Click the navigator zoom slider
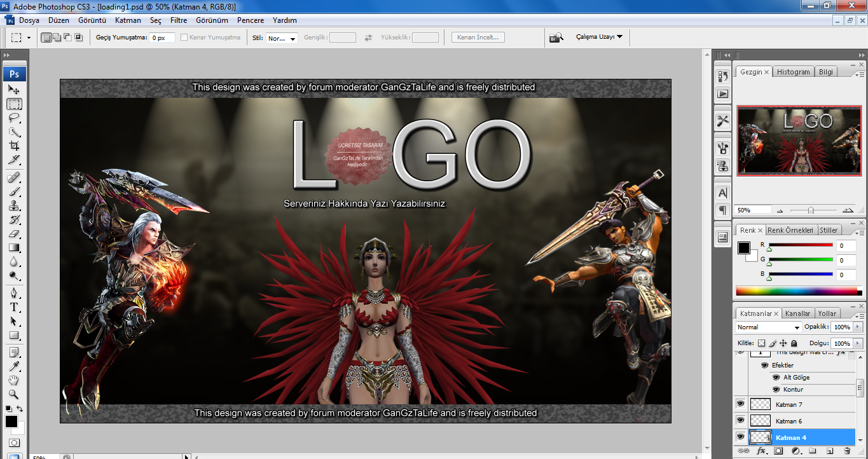This screenshot has height=459, width=868. point(811,210)
